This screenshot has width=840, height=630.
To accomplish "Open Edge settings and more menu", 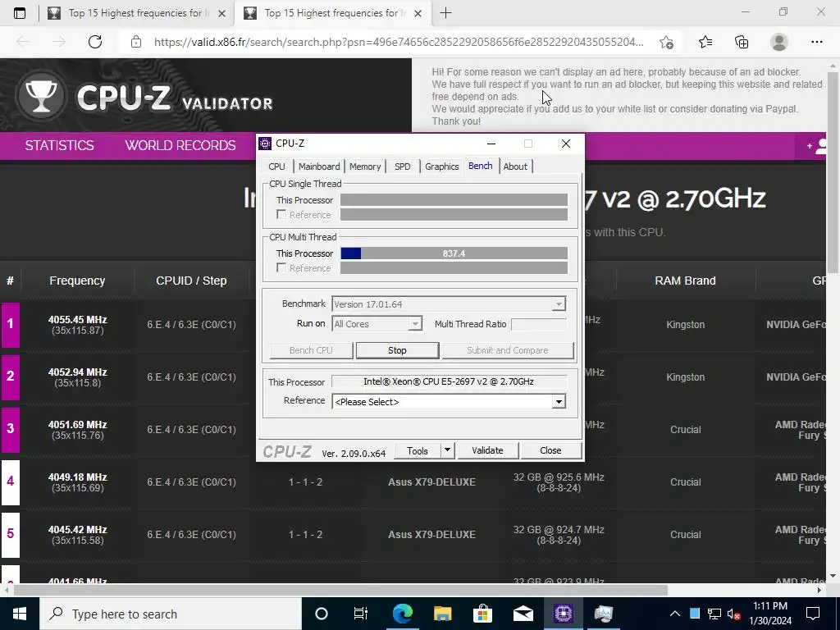I will coord(816,42).
